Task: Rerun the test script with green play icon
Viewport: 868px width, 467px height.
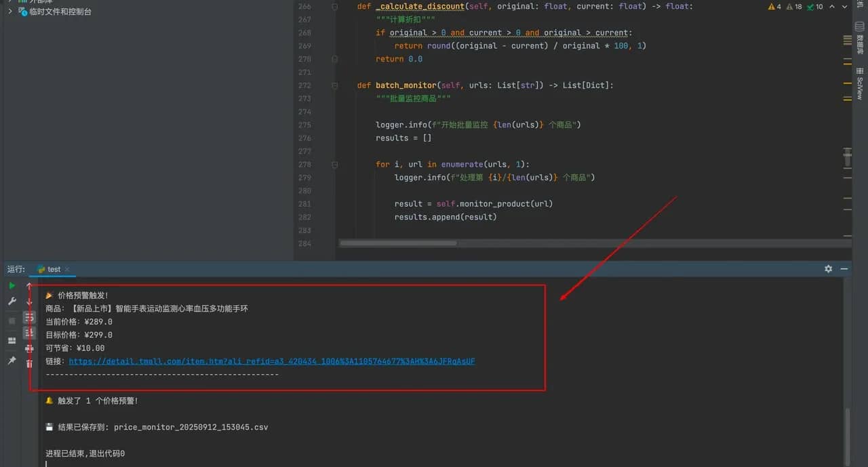Action: 12,286
